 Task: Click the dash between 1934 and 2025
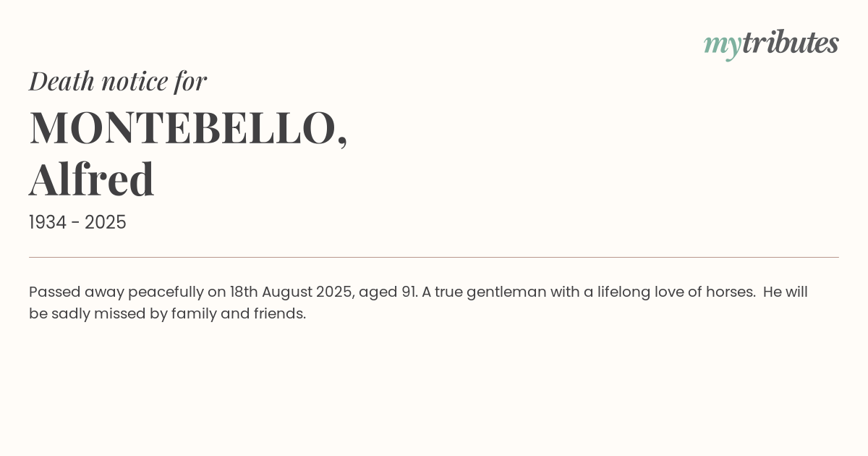pyautogui.click(x=75, y=223)
